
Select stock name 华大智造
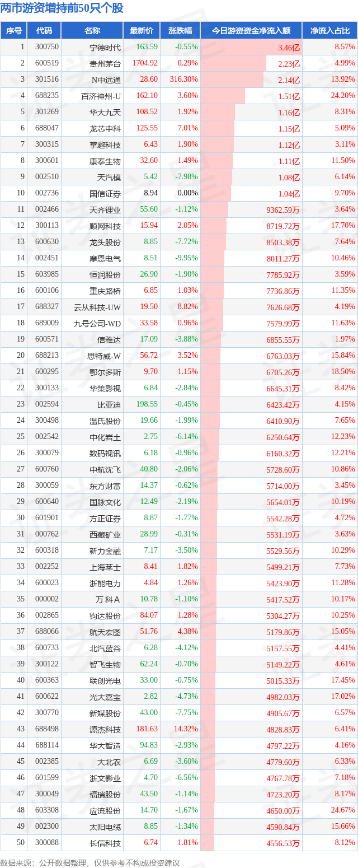(x=105, y=746)
